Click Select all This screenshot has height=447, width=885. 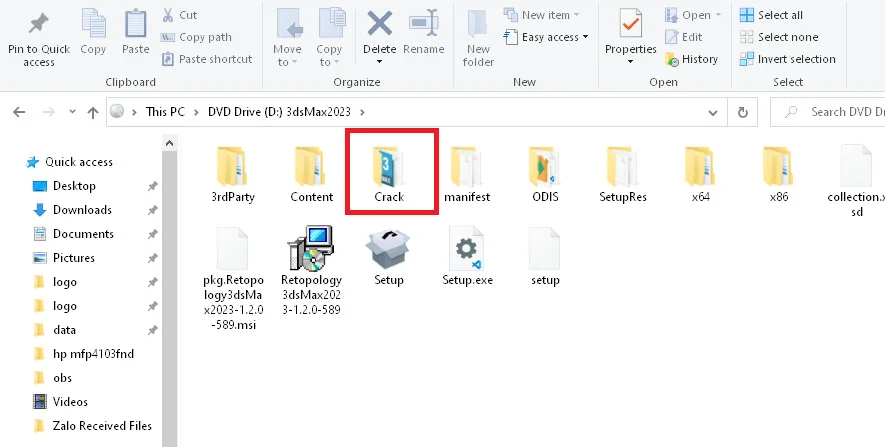771,15
